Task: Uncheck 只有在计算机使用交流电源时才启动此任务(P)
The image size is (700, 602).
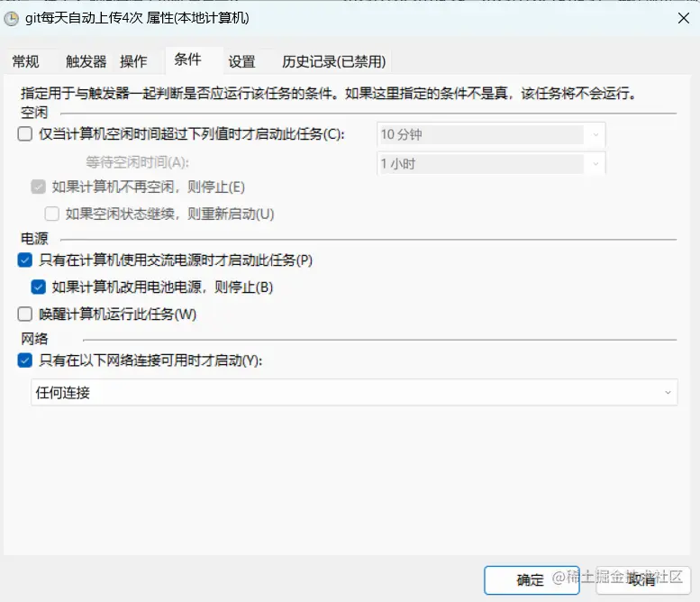Action: (25, 260)
